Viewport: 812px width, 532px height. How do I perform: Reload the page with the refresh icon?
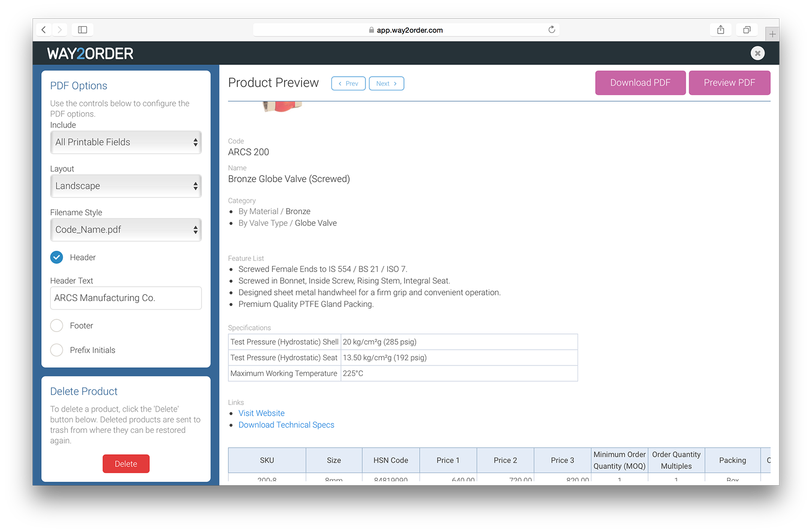coord(552,29)
